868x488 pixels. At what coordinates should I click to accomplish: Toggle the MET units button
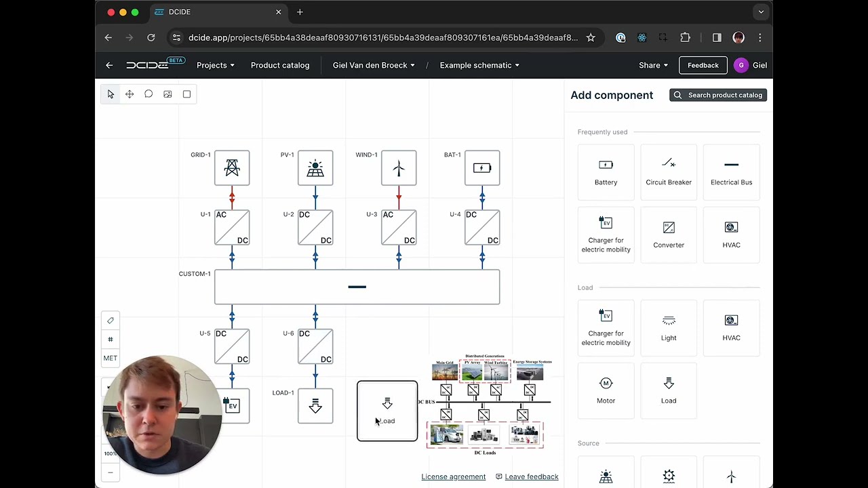click(x=111, y=358)
